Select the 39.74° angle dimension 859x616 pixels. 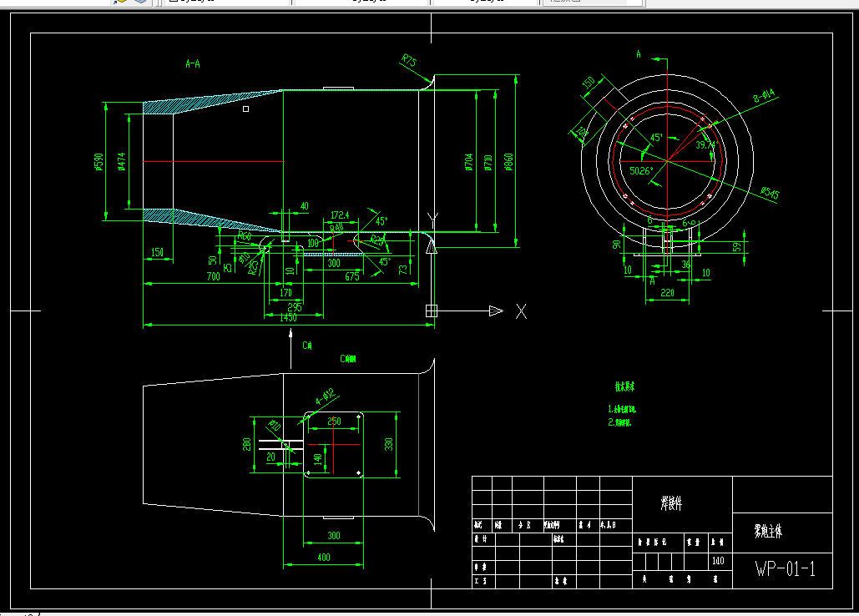[707, 145]
